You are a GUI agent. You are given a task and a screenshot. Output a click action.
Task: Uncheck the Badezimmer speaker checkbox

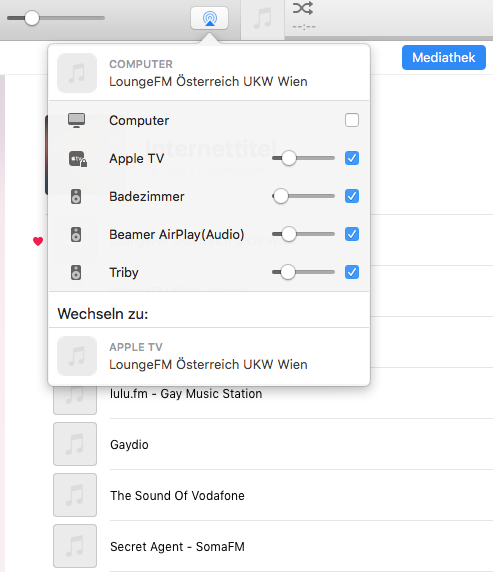(352, 196)
